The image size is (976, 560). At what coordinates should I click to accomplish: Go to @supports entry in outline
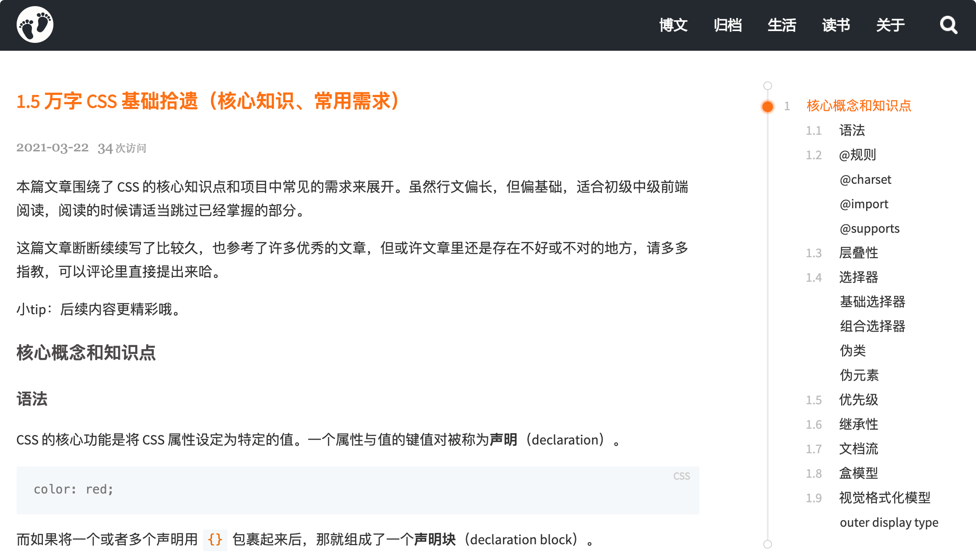point(870,228)
